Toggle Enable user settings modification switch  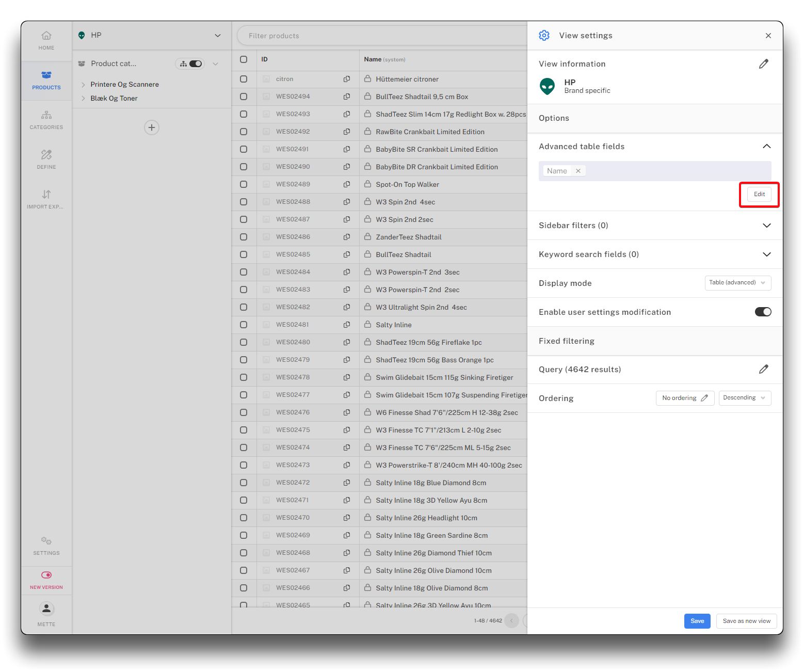click(763, 312)
